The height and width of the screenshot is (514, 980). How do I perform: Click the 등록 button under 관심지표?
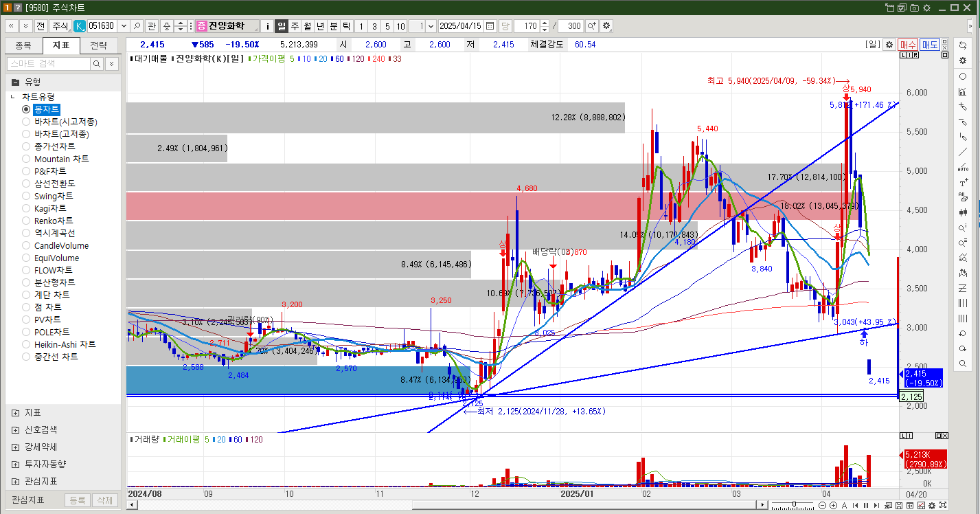coord(78,500)
